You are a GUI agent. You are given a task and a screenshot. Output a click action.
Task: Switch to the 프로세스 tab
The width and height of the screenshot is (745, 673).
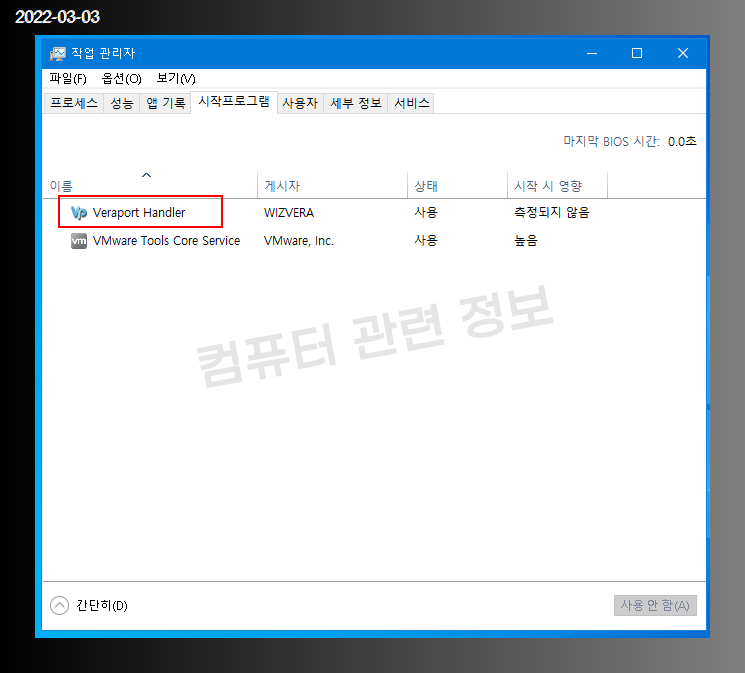point(74,103)
